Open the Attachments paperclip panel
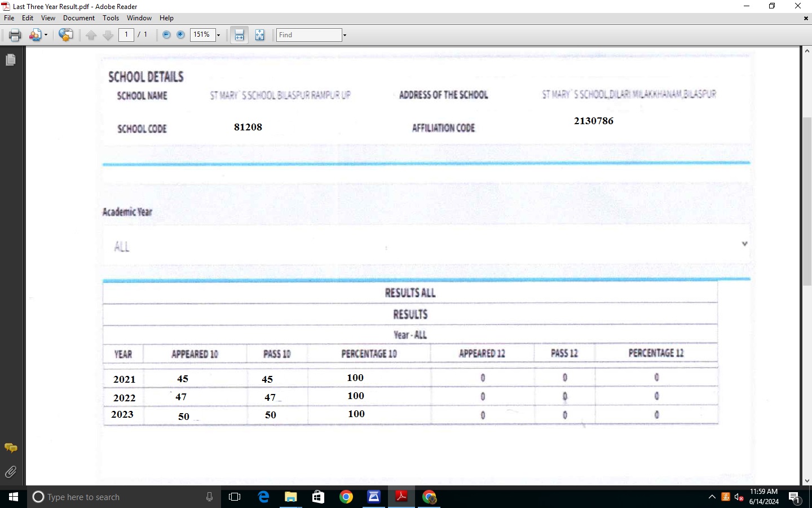The width and height of the screenshot is (812, 508). 10,472
